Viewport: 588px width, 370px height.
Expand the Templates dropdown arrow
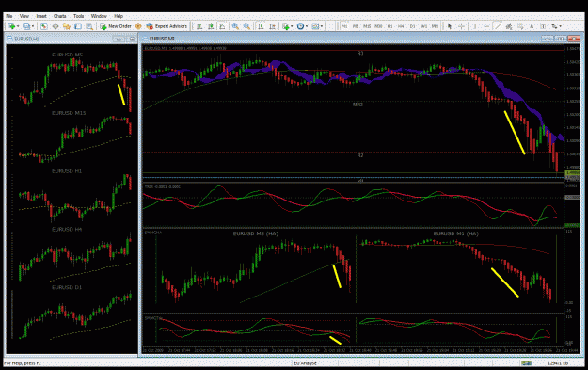(322, 26)
